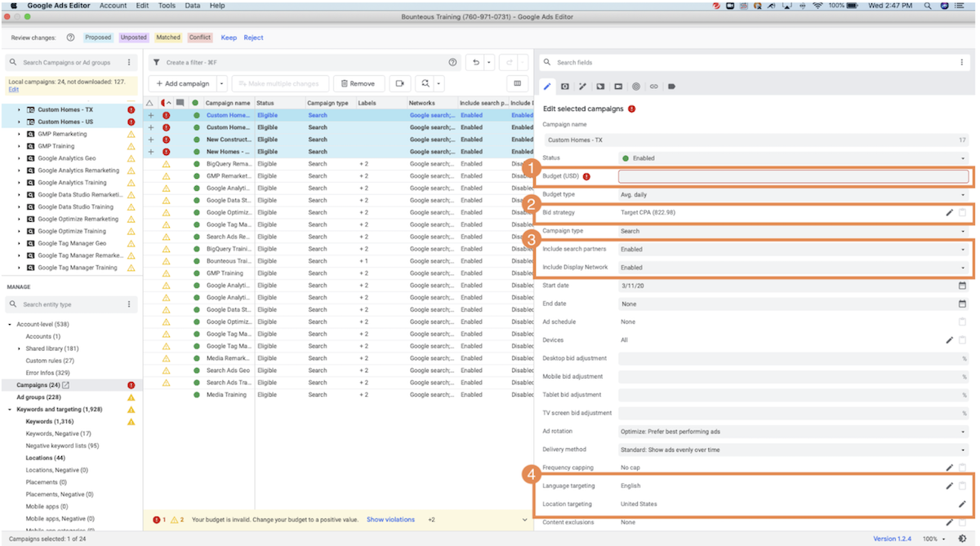The image size is (980, 546).
Task: Click pencil icon for Devices
Action: (949, 340)
